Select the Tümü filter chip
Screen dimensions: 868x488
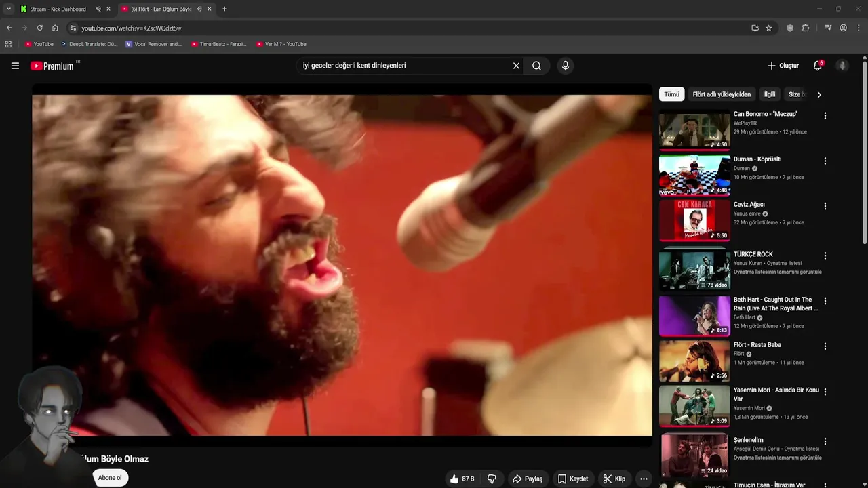point(671,94)
